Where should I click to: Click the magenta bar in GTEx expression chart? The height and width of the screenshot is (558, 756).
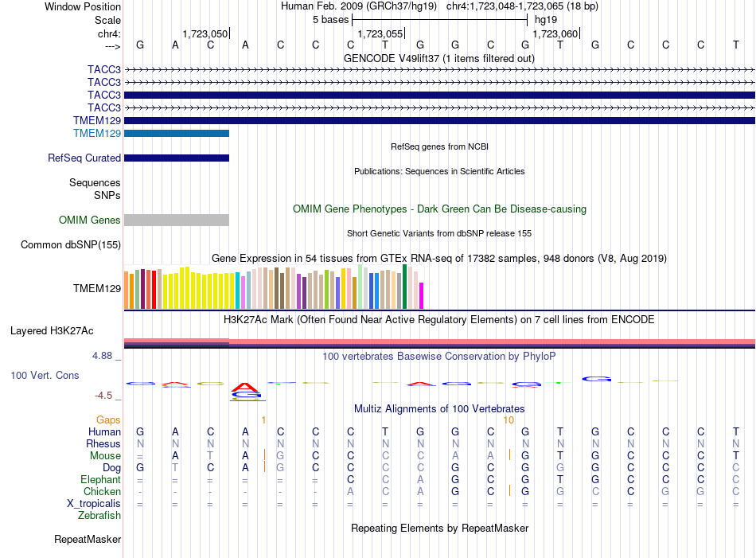[421, 295]
